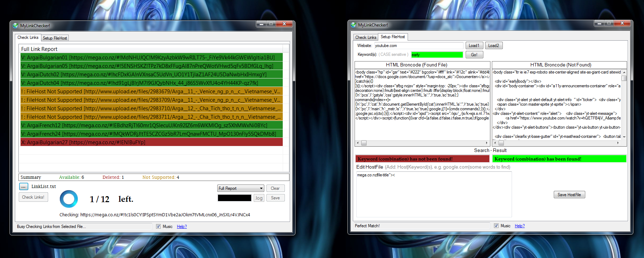The height and width of the screenshot is (258, 644).
Task: Click the Save button next to .log
Action: pos(275,198)
